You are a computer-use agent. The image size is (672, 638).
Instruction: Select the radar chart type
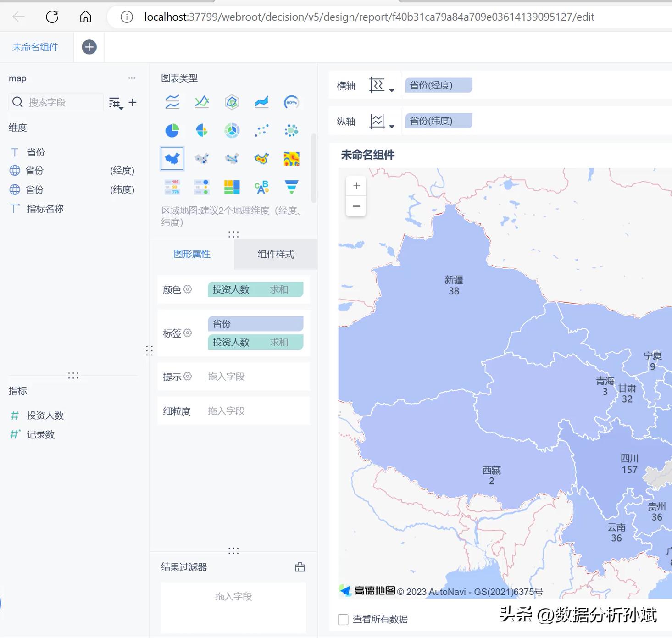tap(232, 102)
